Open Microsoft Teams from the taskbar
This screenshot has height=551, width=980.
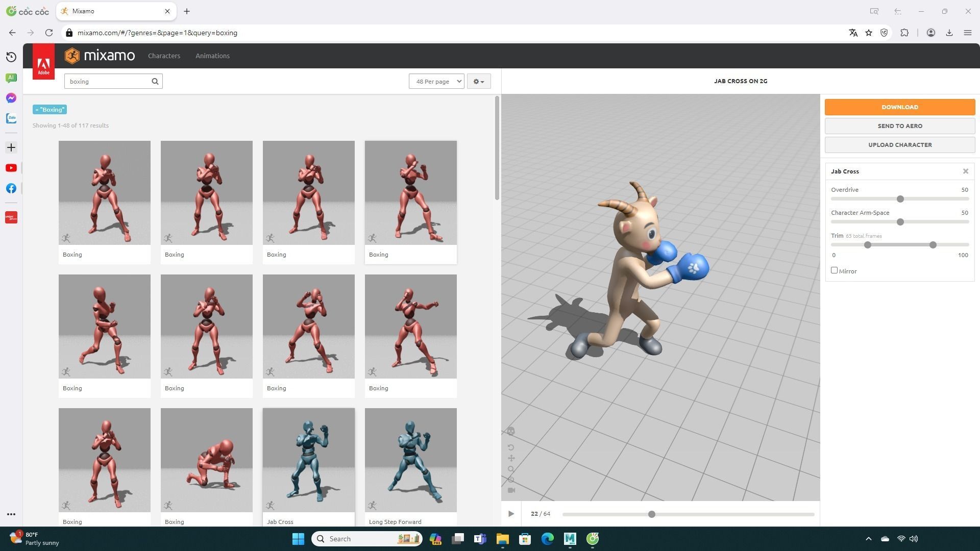click(480, 539)
